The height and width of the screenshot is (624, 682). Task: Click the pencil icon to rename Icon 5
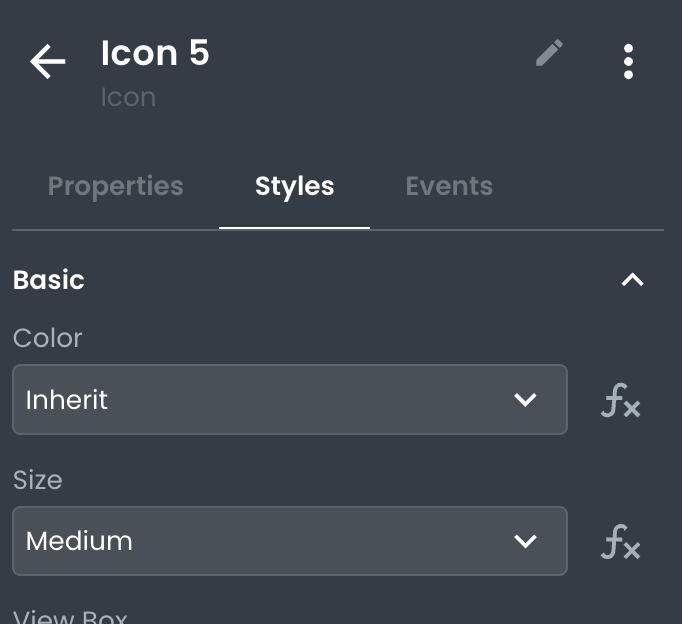pos(549,53)
